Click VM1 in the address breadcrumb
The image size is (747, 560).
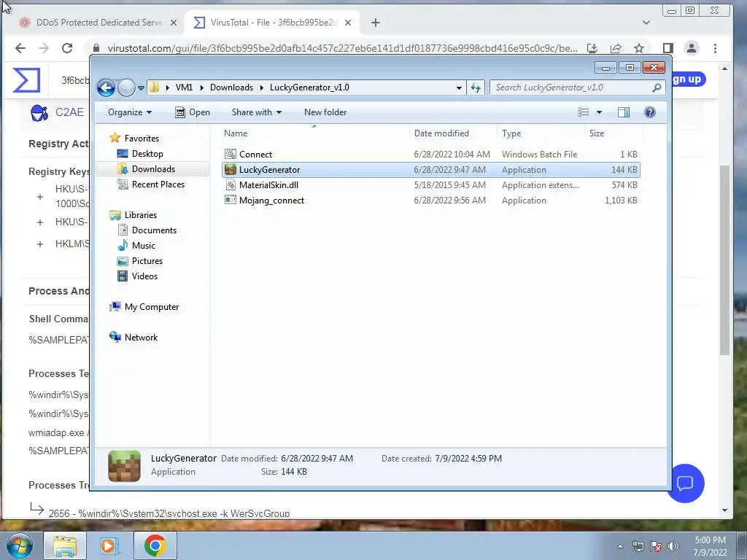point(184,87)
